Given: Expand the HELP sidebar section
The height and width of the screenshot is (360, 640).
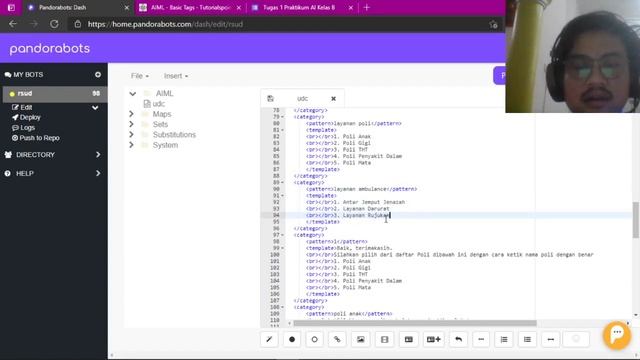Looking at the screenshot, I should pos(98,173).
